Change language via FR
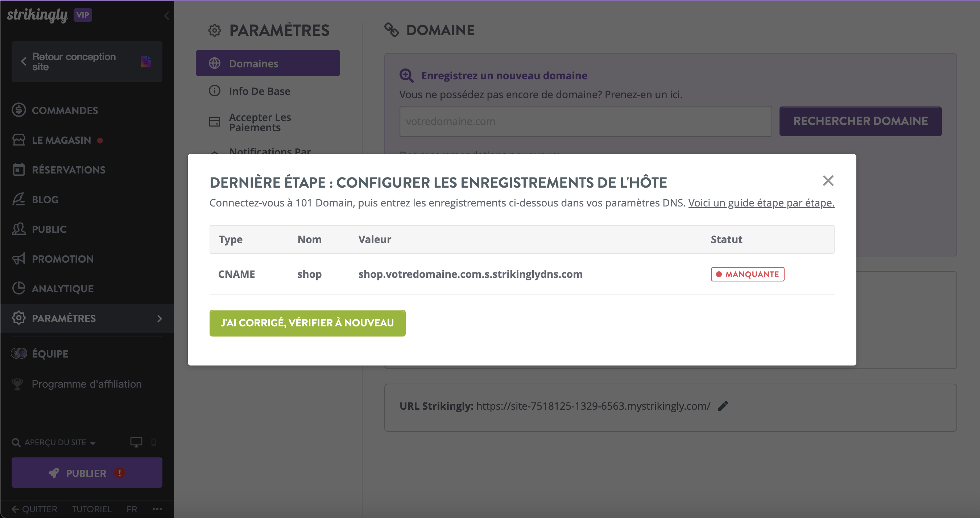This screenshot has width=980, height=518. (132, 509)
